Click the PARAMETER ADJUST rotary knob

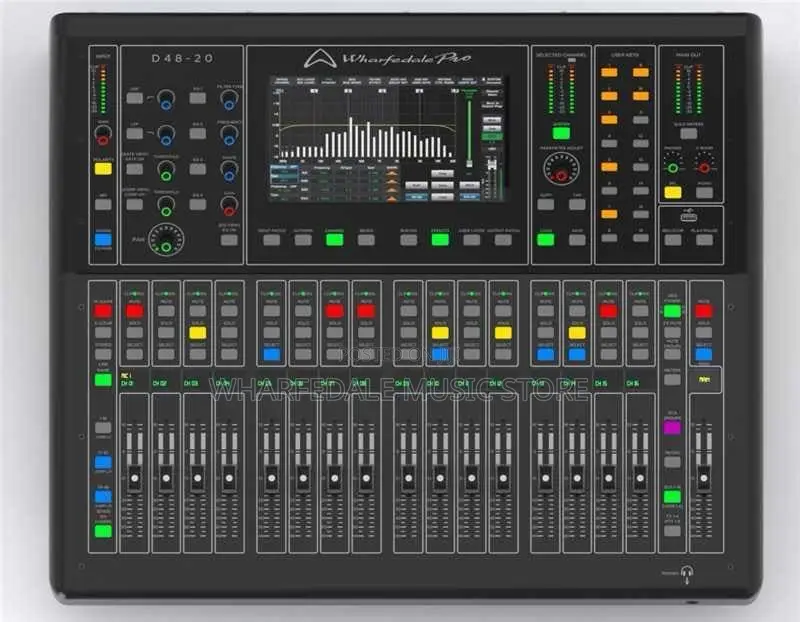tap(561, 169)
